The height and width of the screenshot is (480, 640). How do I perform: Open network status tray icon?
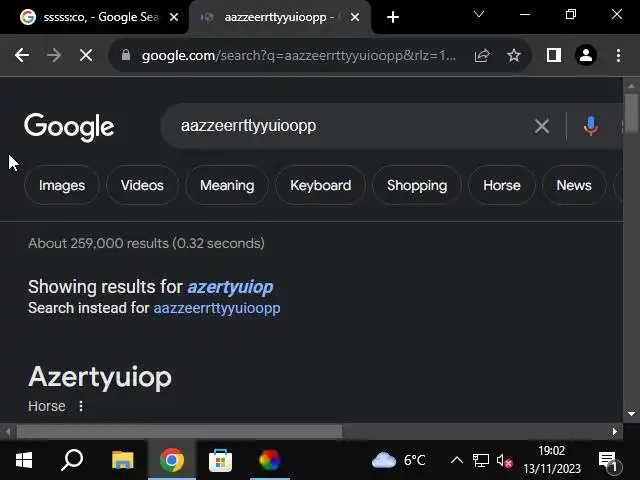[x=481, y=460]
